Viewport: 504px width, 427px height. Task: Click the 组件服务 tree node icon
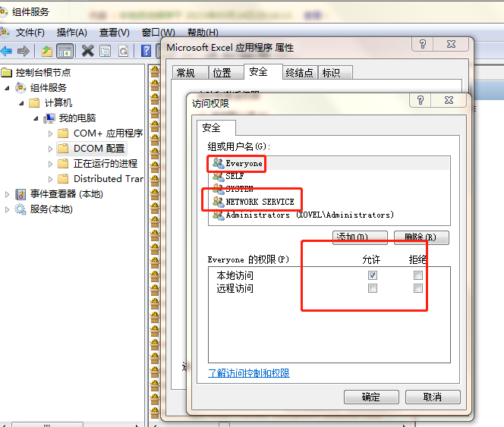pyautogui.click(x=20, y=88)
